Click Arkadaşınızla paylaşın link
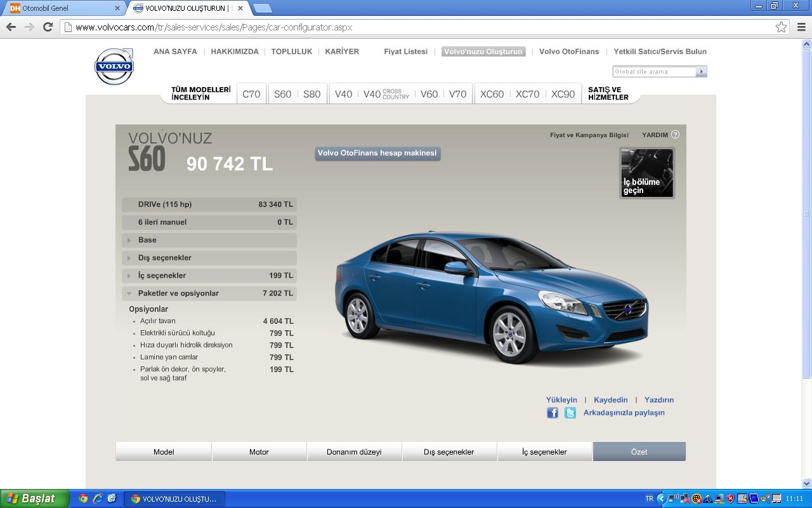 click(x=624, y=413)
